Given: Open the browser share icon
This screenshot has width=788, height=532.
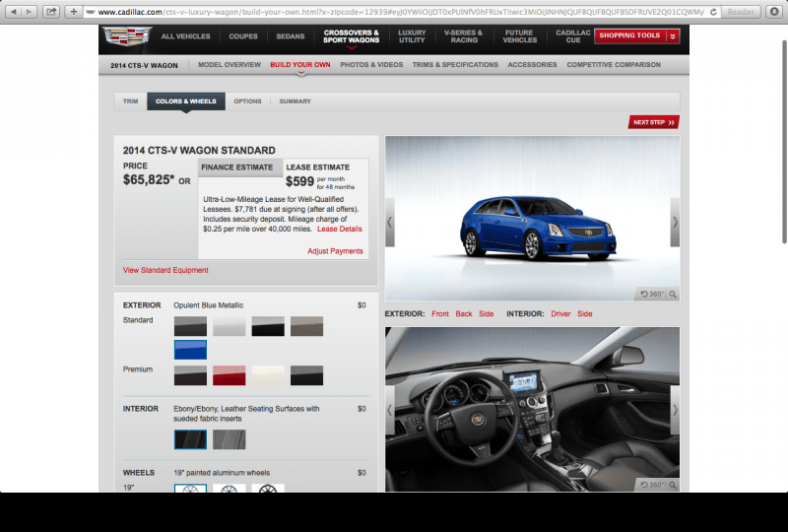Looking at the screenshot, I should click(x=51, y=12).
